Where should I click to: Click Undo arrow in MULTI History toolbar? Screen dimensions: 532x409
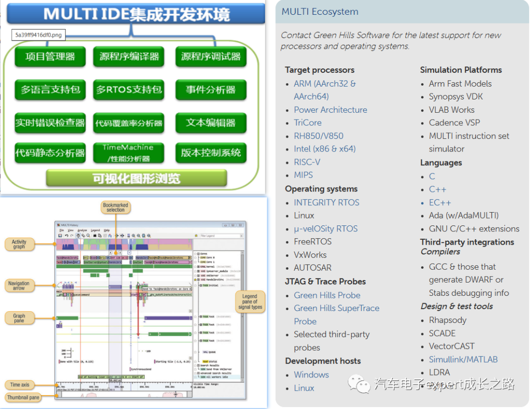[66, 236]
